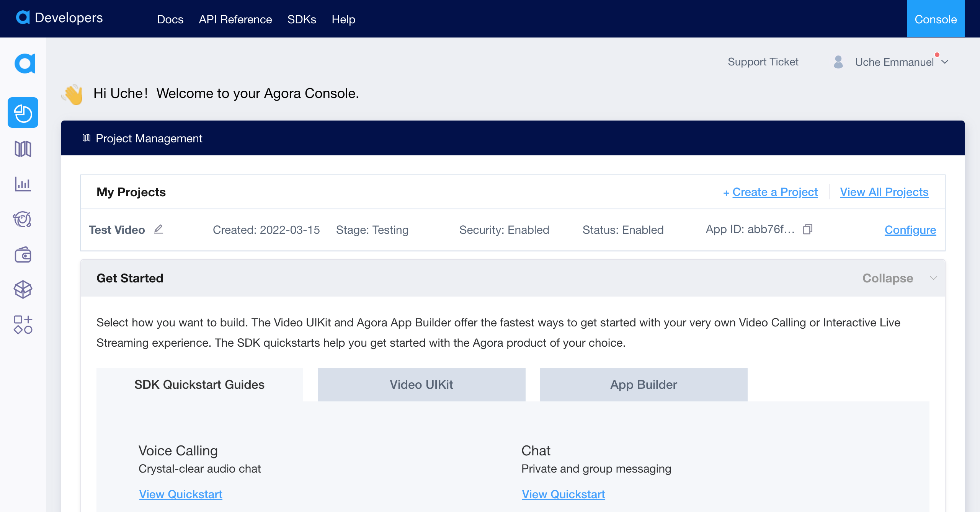The height and width of the screenshot is (512, 980).
Task: Open SDKs in the top navigation
Action: [302, 19]
